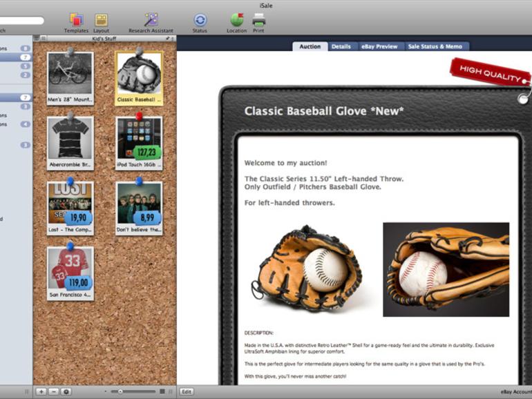Select the Don't believe the... item

tap(139, 208)
